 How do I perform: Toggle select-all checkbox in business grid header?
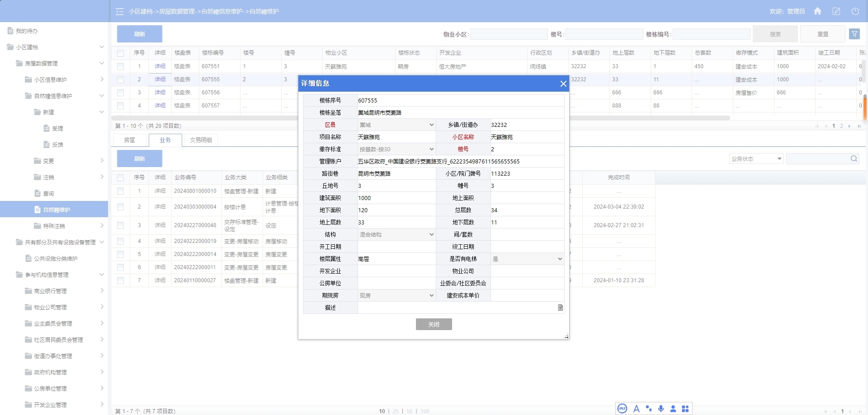(120, 177)
